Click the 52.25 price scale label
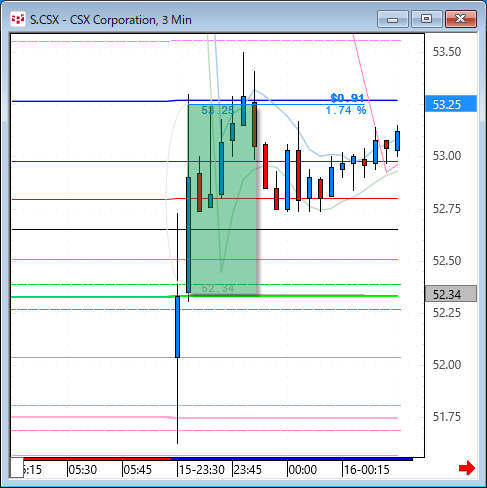 447,313
